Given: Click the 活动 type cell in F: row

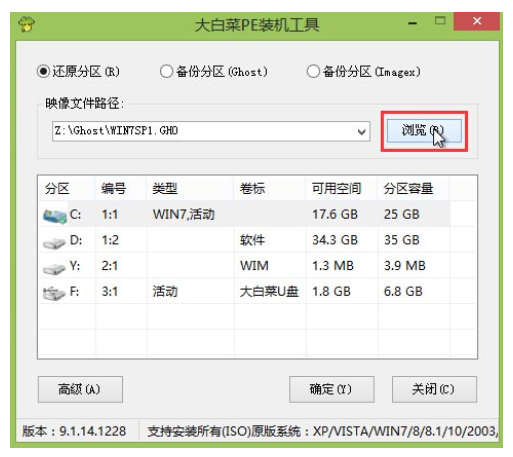Looking at the screenshot, I should pos(165,292).
